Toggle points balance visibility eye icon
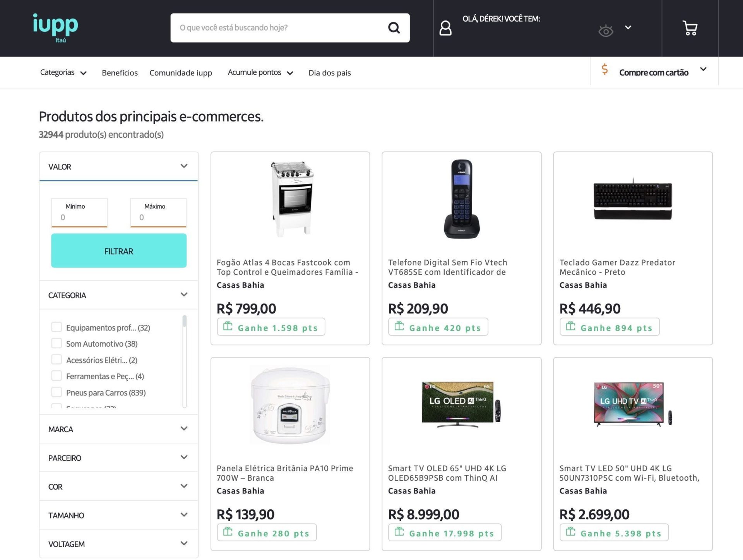 606,31
